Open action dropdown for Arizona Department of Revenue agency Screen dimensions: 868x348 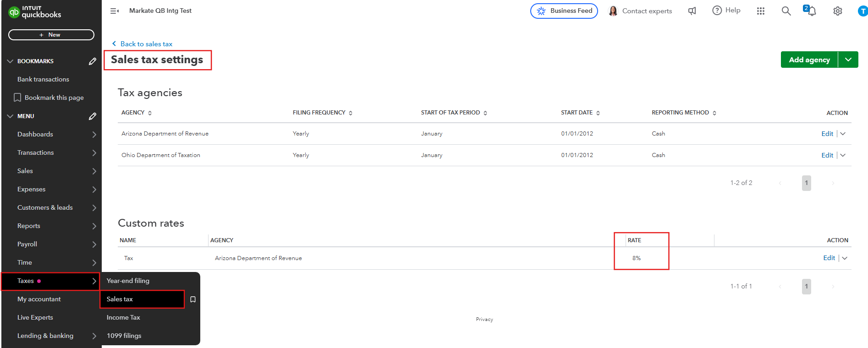(x=843, y=134)
